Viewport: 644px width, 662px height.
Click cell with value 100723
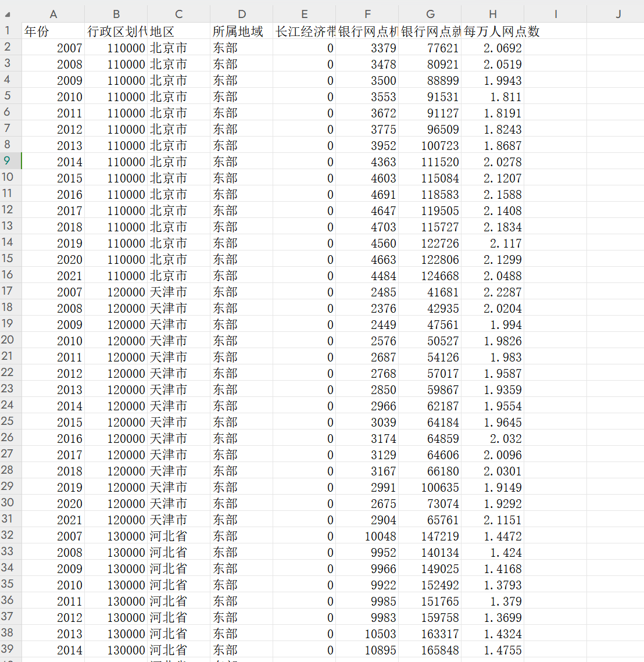[430, 145]
